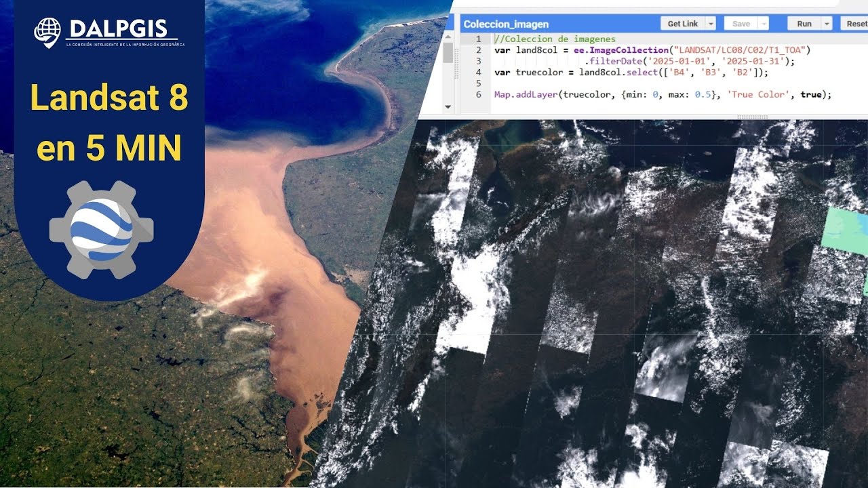Click line number 1 in the gutter
The image size is (868, 488).
478,39
